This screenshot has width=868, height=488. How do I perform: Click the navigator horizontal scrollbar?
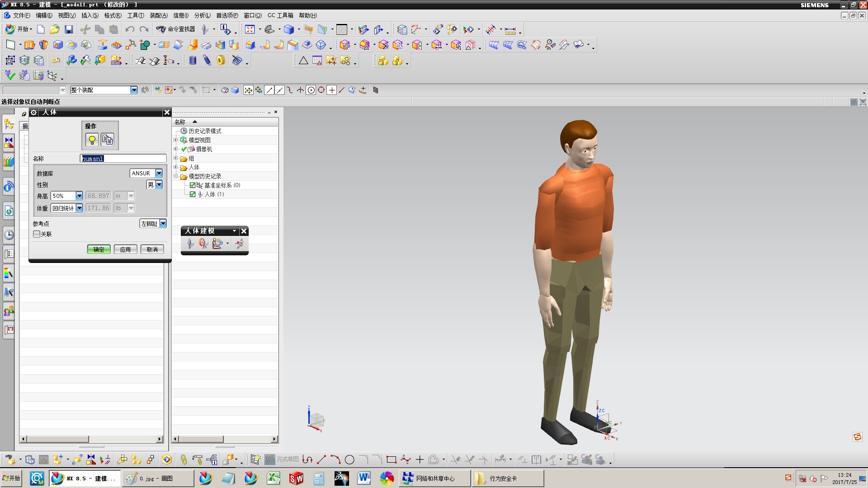[225, 439]
